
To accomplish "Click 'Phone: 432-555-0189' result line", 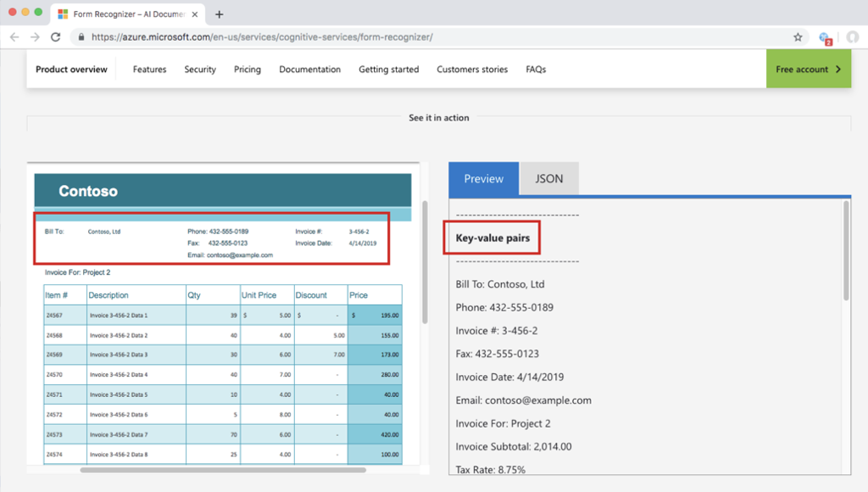I will (x=504, y=307).
